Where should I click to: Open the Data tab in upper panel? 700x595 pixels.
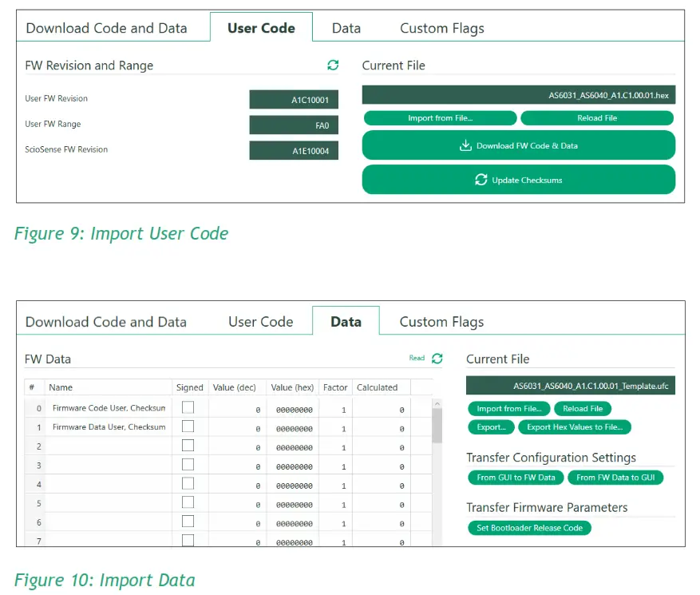[346, 29]
